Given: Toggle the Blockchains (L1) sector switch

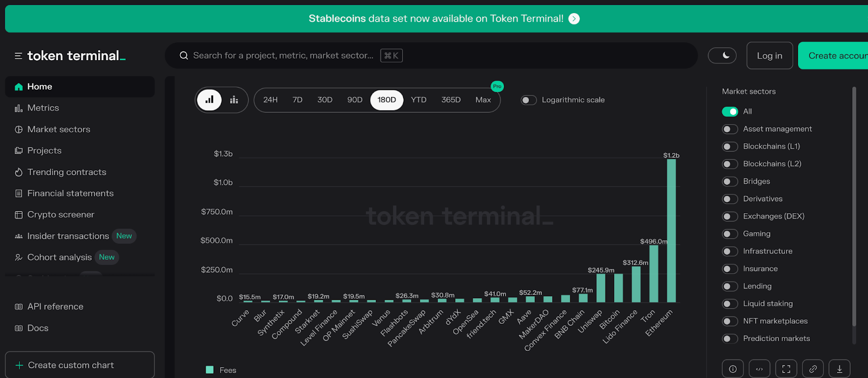Looking at the screenshot, I should (730, 146).
